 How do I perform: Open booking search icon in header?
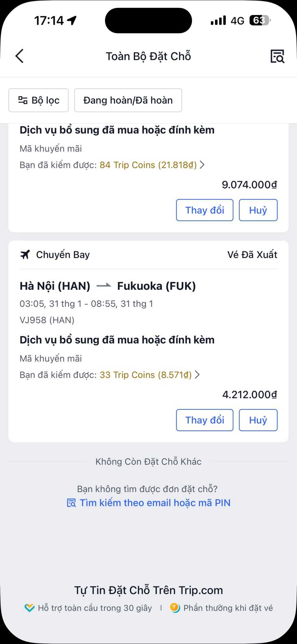tap(277, 56)
